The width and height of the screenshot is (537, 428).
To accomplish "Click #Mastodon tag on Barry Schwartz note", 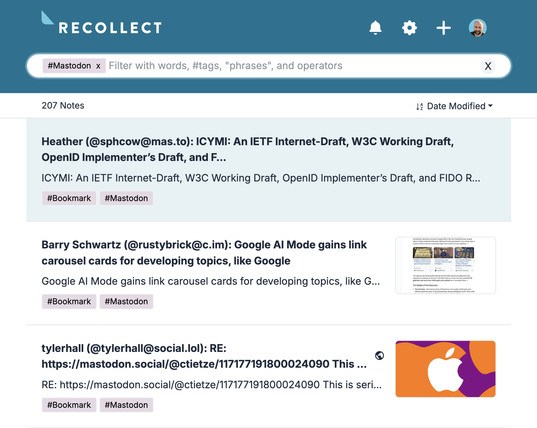I will [x=126, y=302].
